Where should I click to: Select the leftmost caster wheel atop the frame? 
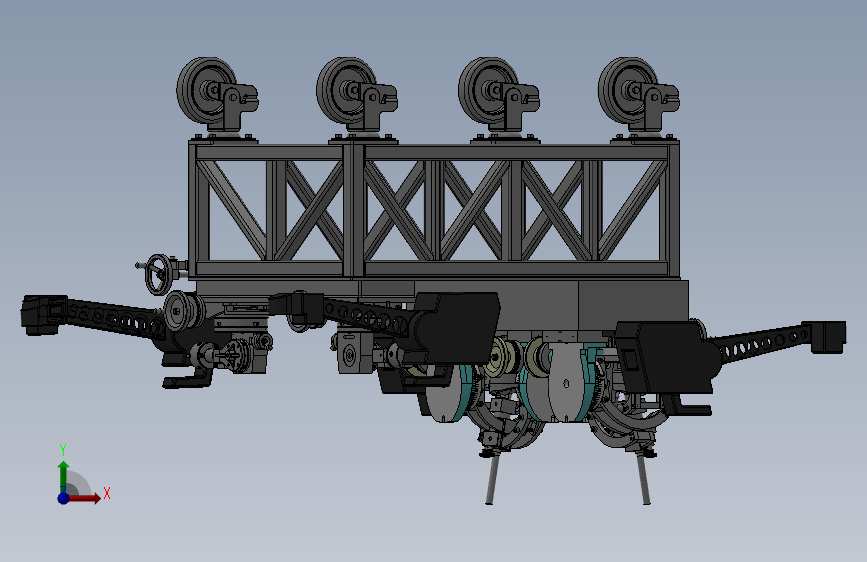click(207, 92)
